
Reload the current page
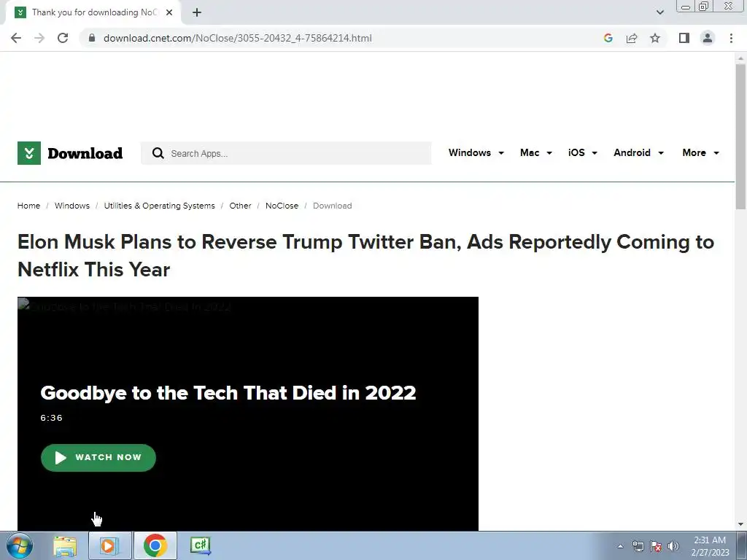pyautogui.click(x=63, y=38)
